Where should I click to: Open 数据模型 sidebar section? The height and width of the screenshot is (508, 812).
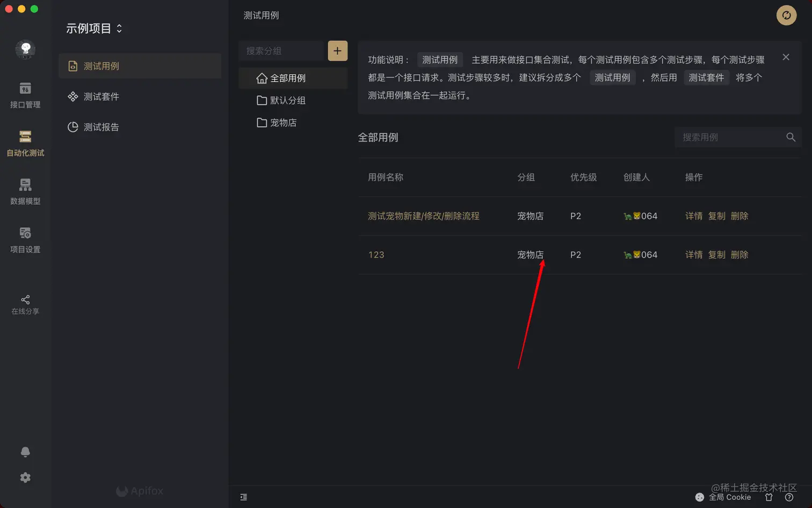tap(25, 192)
